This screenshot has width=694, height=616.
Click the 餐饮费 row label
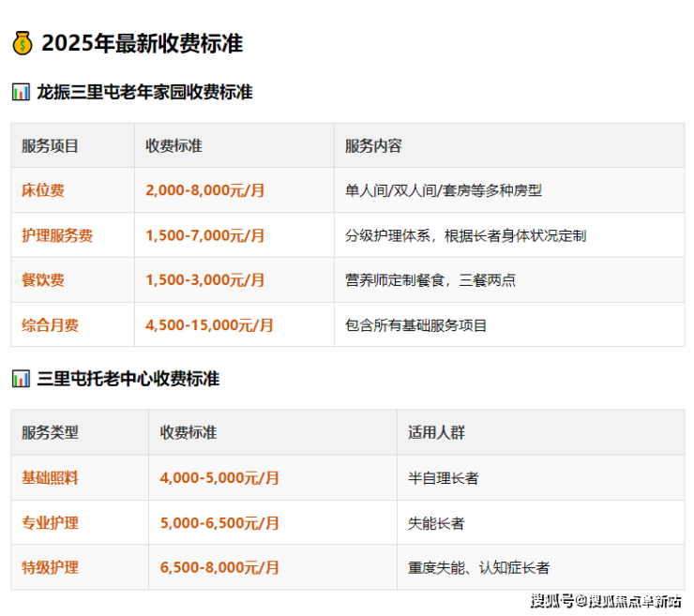(x=43, y=280)
